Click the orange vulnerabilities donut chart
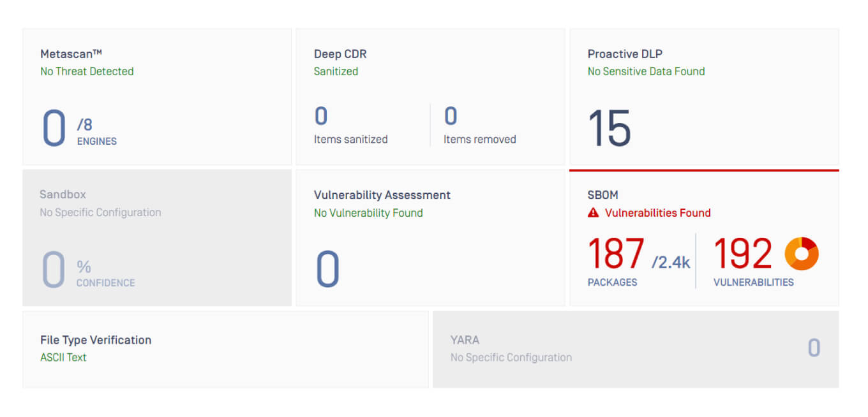 tap(802, 254)
